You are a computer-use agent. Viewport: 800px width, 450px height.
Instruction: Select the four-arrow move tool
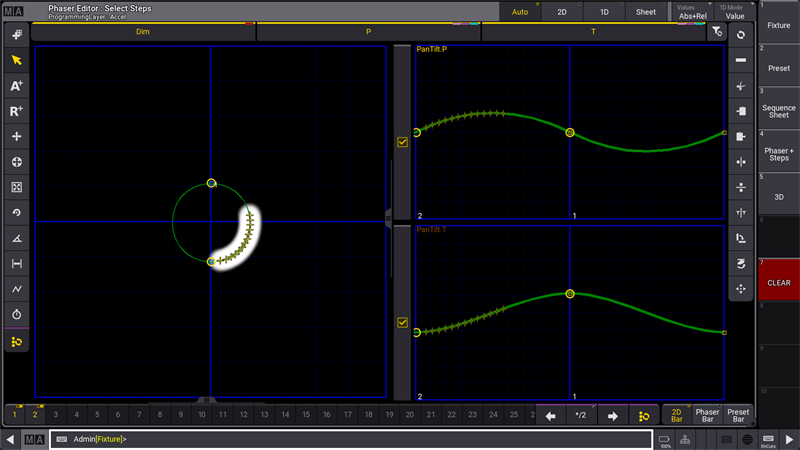(16, 137)
